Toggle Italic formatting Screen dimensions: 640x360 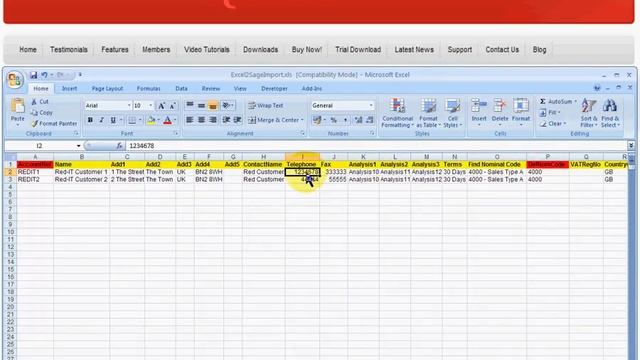tap(102, 120)
